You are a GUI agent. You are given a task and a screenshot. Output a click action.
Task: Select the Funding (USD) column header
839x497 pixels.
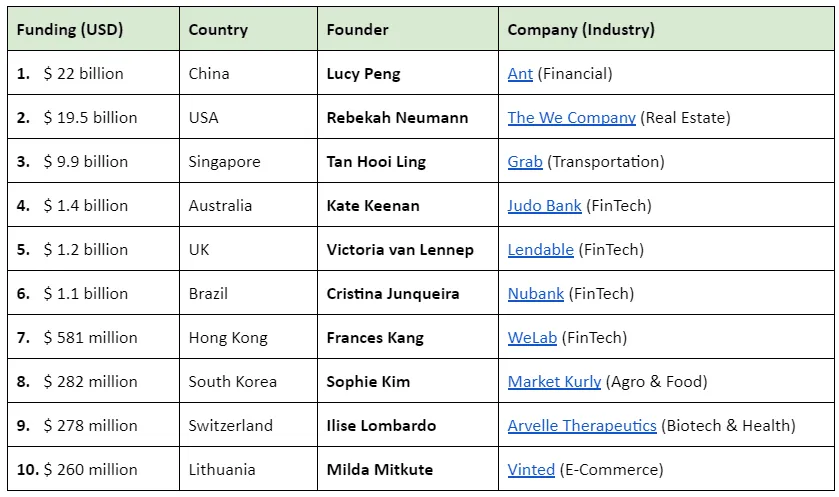pyautogui.click(x=94, y=29)
